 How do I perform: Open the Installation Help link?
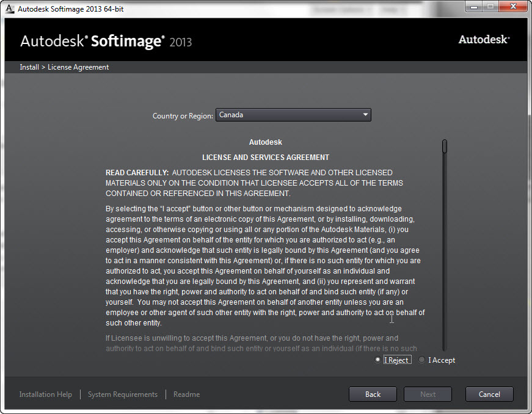click(x=45, y=394)
